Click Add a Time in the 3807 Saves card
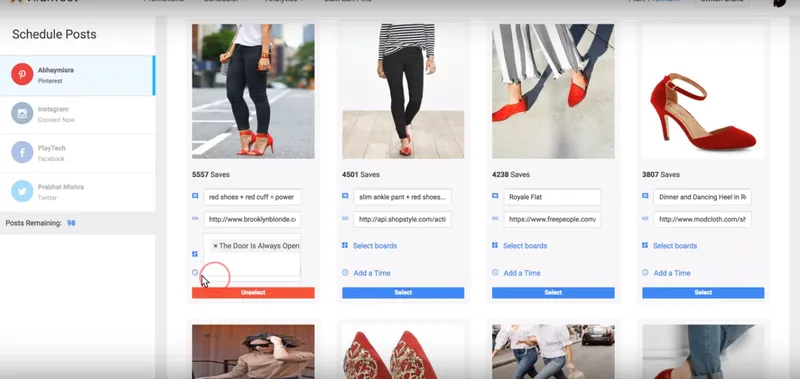 tap(672, 273)
